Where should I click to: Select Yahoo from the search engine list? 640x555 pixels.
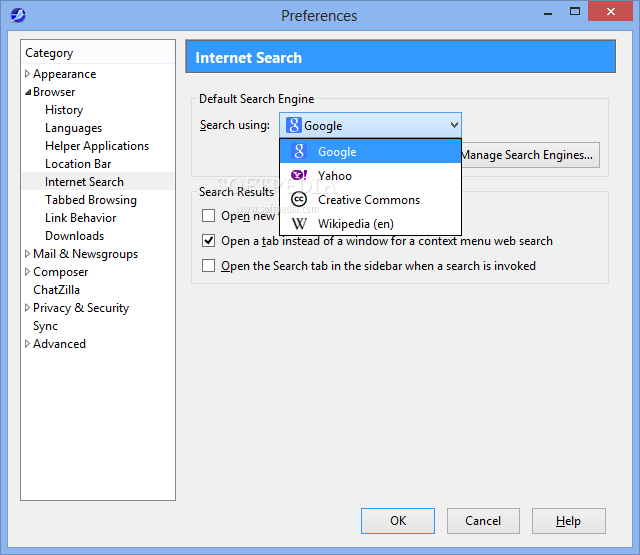(371, 175)
